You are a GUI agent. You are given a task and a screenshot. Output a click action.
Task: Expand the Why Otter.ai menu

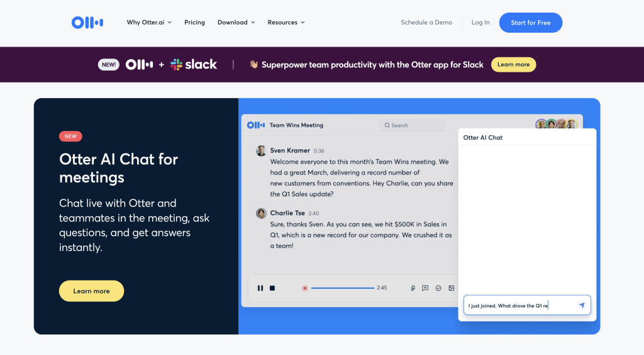(149, 23)
